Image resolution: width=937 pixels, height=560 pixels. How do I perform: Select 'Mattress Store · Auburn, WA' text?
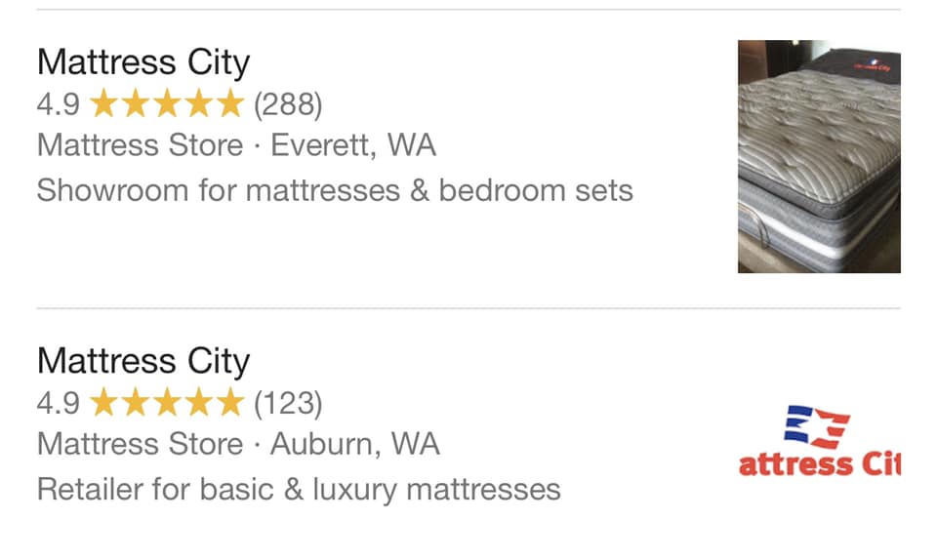coord(238,444)
